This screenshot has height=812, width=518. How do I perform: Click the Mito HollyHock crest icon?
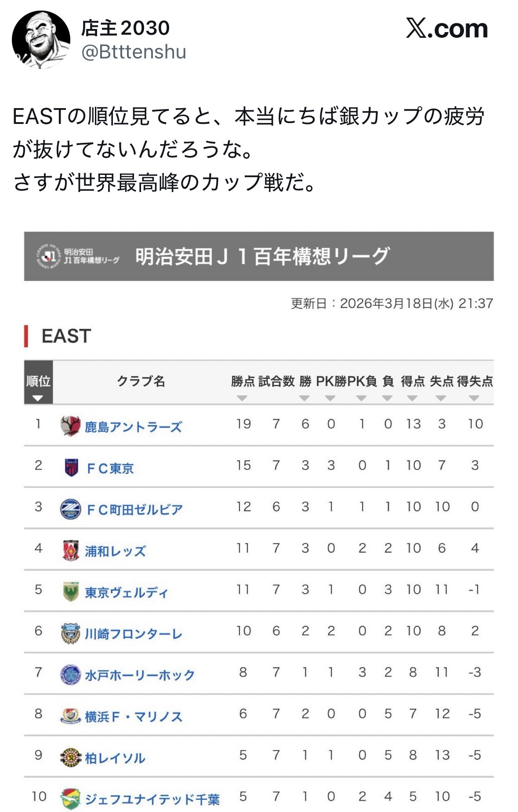point(70,674)
